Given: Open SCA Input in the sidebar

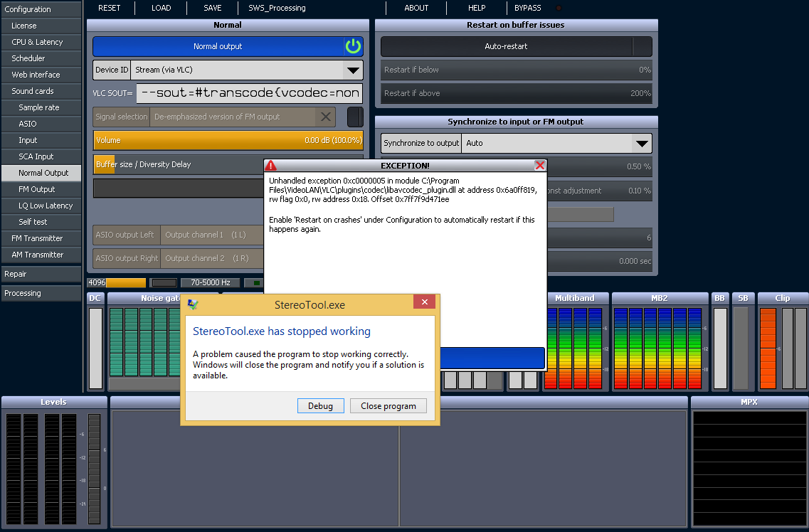Looking at the screenshot, I should 41,156.
